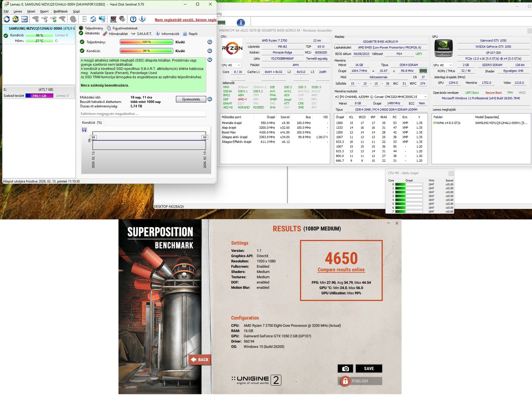Open the Nézet menu
Screen dimensions: 532x395
point(31,11)
